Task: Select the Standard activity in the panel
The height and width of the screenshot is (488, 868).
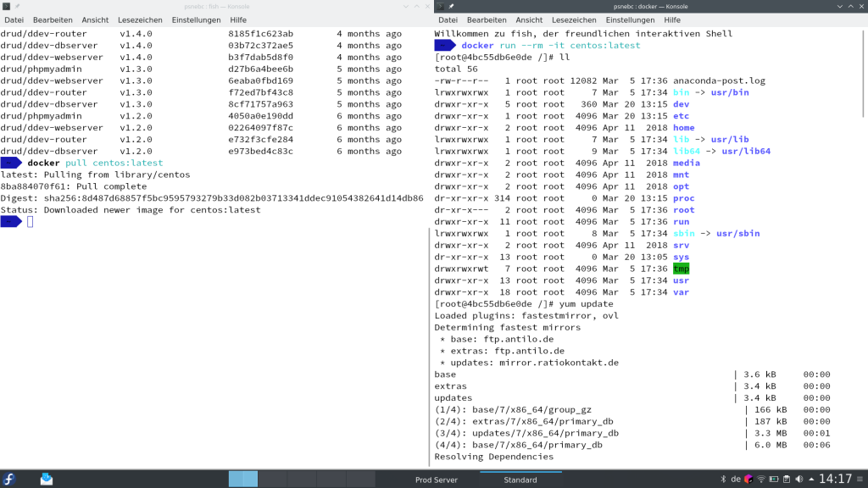Action: tap(520, 480)
